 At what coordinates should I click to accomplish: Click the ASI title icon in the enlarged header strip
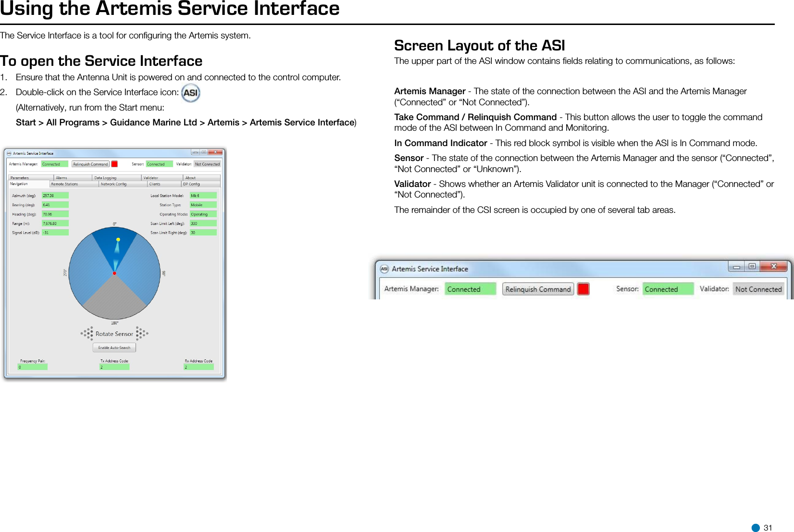pos(385,269)
